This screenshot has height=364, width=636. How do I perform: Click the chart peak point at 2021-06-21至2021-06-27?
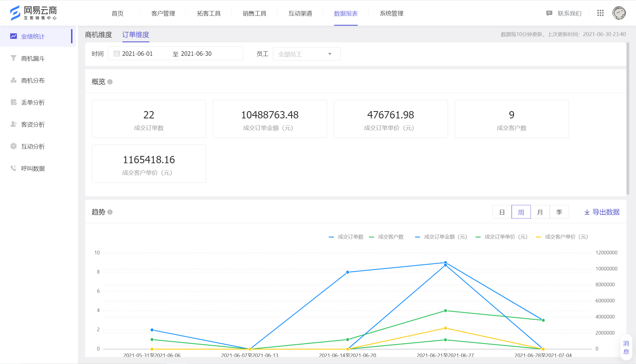click(x=445, y=262)
